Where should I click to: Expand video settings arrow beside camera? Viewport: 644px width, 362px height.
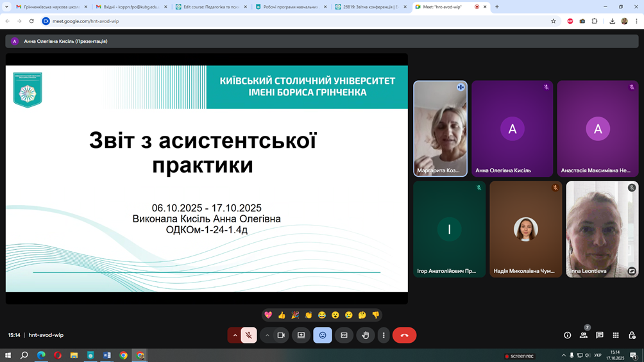tap(267, 335)
